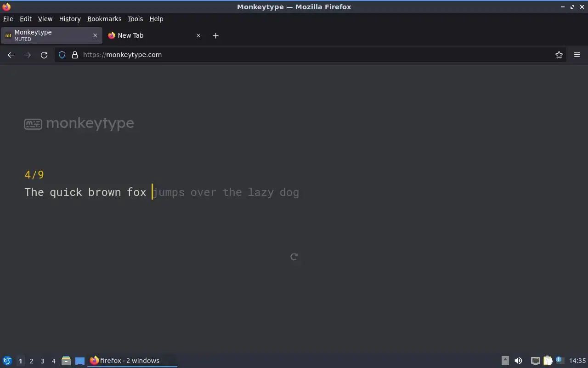Maximize the Firefox window
Image resolution: width=588 pixels, height=368 pixels.
pos(572,7)
